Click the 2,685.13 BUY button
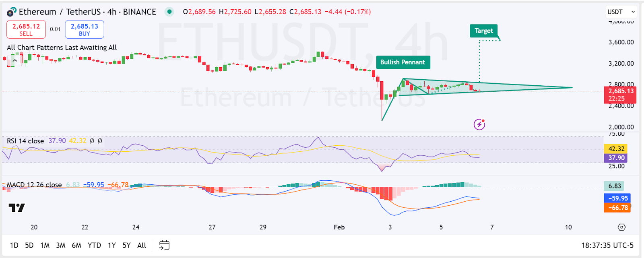This screenshot has height=258, width=644. pos(85,29)
